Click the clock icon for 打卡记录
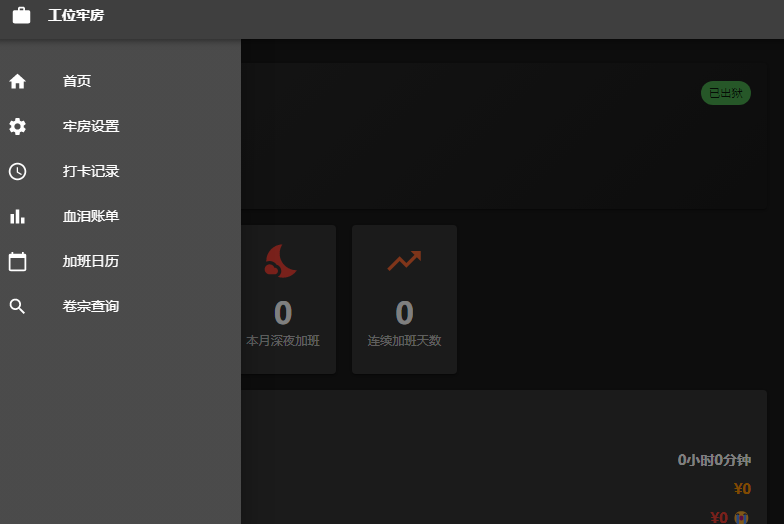 pyautogui.click(x=18, y=171)
